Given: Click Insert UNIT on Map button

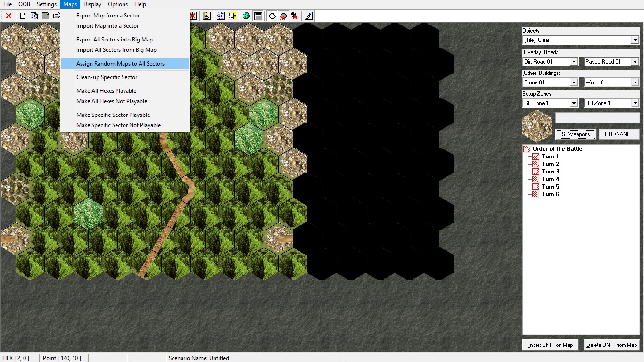Looking at the screenshot, I should coord(551,345).
